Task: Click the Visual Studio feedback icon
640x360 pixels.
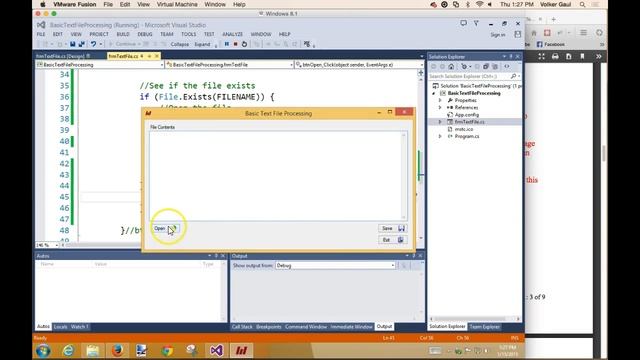Action: [x=463, y=23]
